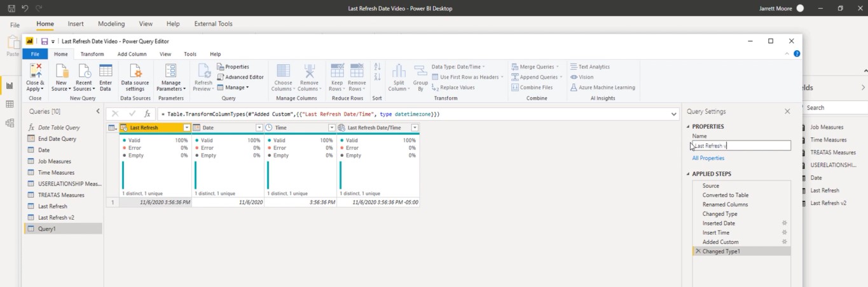Screen dimensions: 868x287
Task: Click the query Name input field
Action: click(741, 145)
